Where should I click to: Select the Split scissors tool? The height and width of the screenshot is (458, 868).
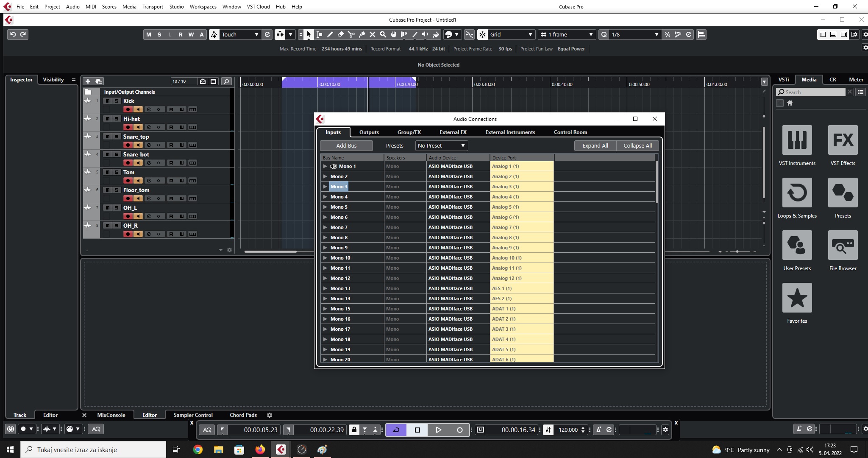(x=351, y=34)
